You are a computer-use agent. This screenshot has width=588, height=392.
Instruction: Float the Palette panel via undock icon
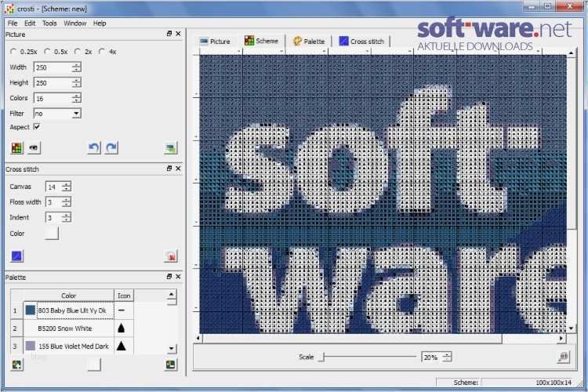point(169,277)
